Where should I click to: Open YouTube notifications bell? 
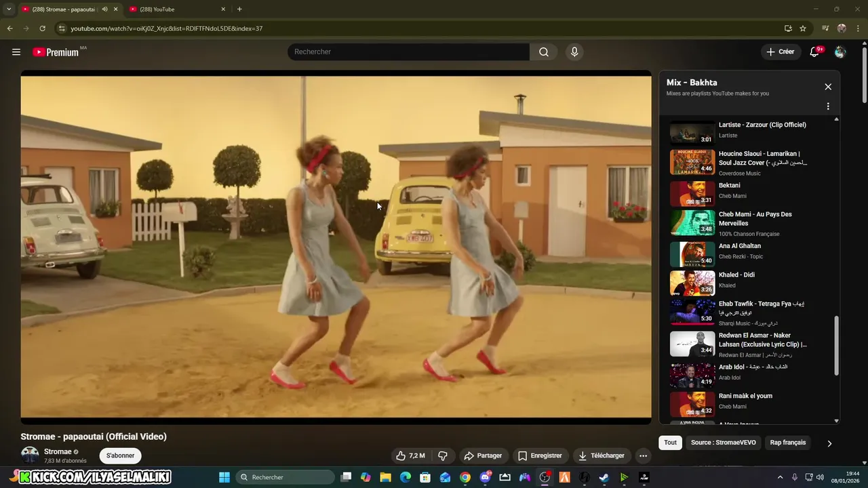pos(814,52)
